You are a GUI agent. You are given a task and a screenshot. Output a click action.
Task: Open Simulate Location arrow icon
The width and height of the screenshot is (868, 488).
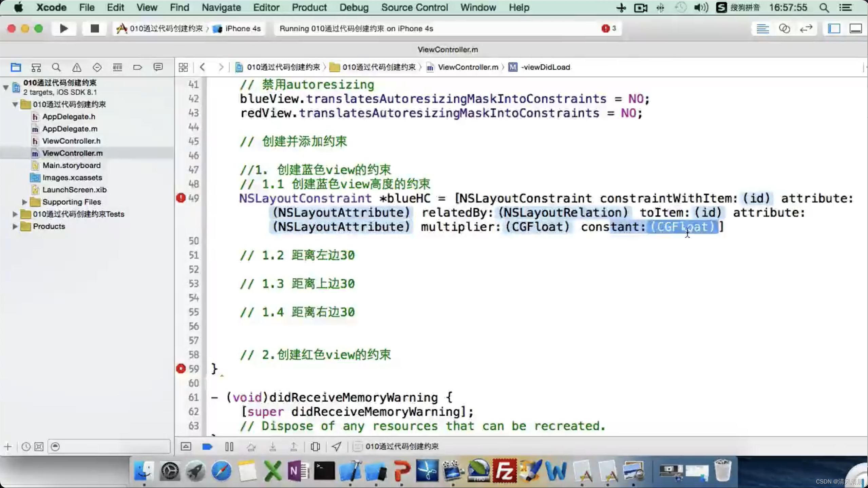pos(336,447)
